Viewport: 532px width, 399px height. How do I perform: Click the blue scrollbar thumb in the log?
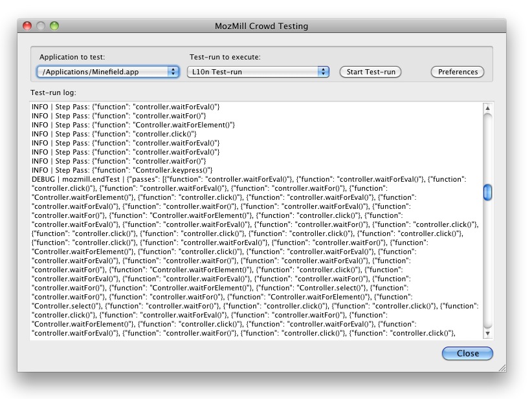click(x=487, y=192)
